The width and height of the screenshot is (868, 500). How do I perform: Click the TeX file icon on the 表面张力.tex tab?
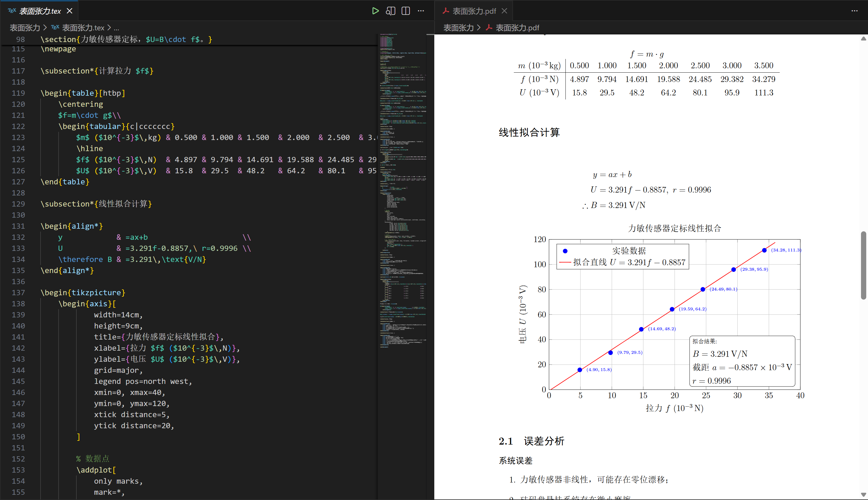(x=11, y=11)
